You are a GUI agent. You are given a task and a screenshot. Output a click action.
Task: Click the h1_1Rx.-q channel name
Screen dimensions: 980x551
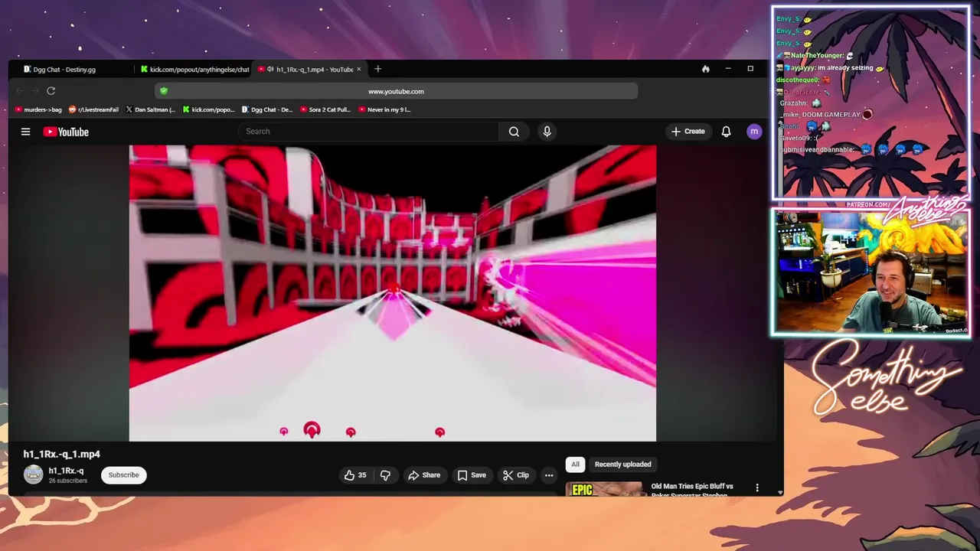coord(67,471)
